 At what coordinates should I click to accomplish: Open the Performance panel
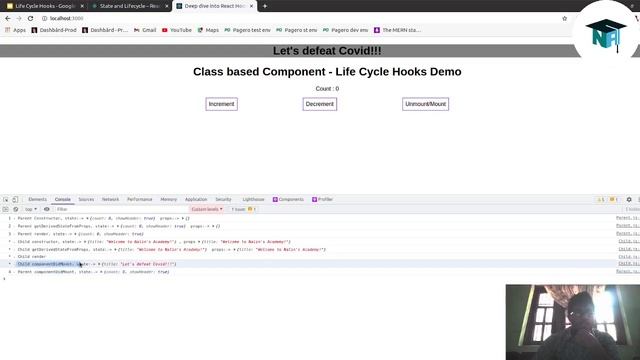coord(140,200)
